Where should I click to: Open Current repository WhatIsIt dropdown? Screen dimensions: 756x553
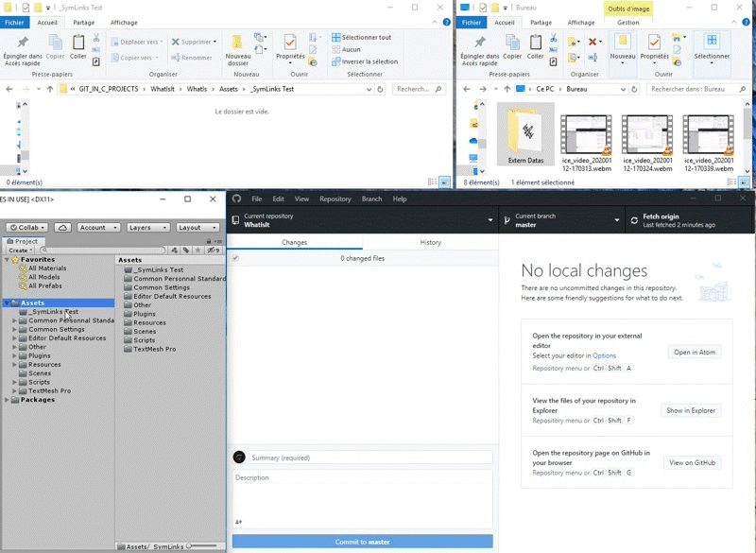point(362,220)
